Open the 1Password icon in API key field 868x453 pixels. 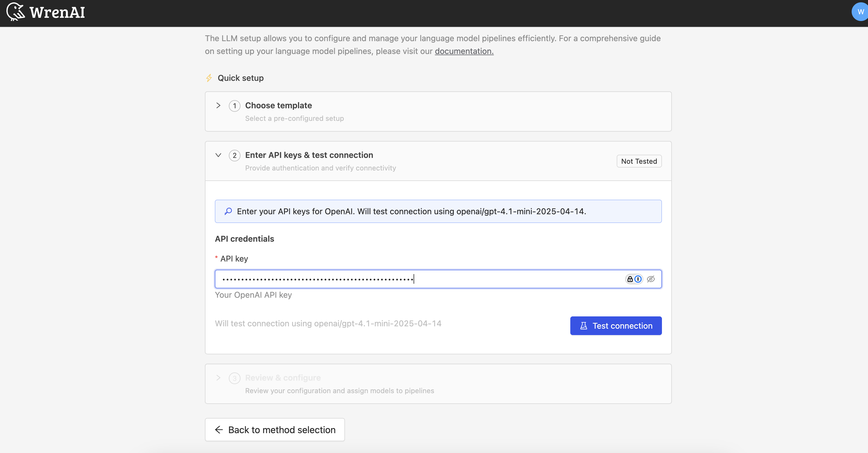click(638, 279)
